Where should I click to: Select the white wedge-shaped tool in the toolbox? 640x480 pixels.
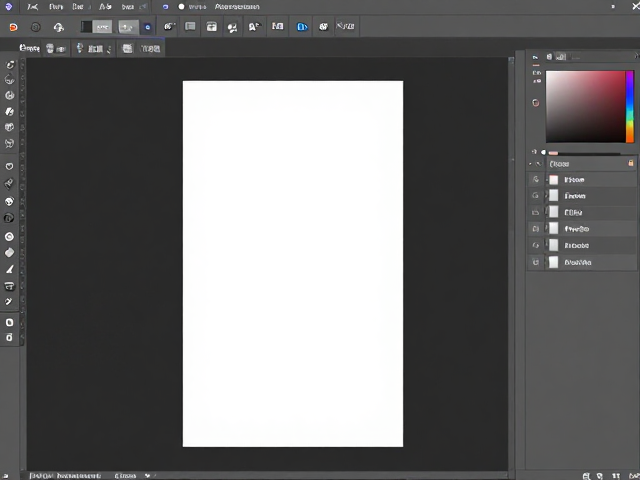coord(9,269)
